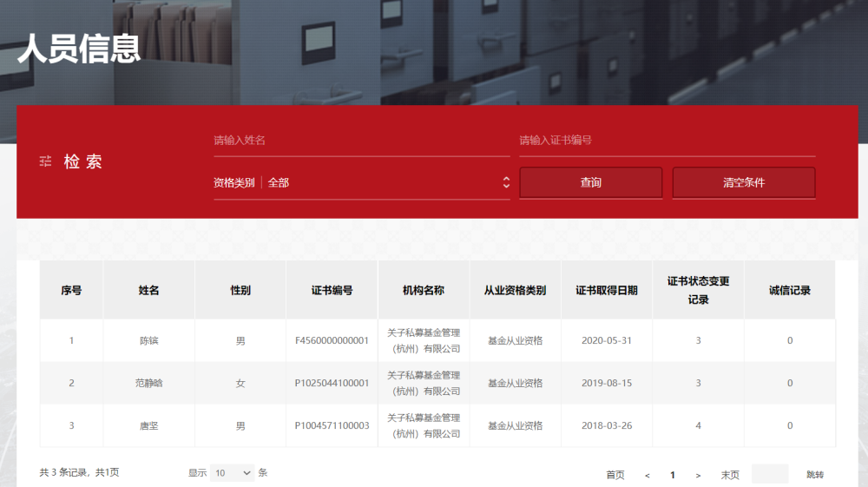Open 诚信记录 count for 范静晗
The image size is (868, 487).
pos(790,383)
